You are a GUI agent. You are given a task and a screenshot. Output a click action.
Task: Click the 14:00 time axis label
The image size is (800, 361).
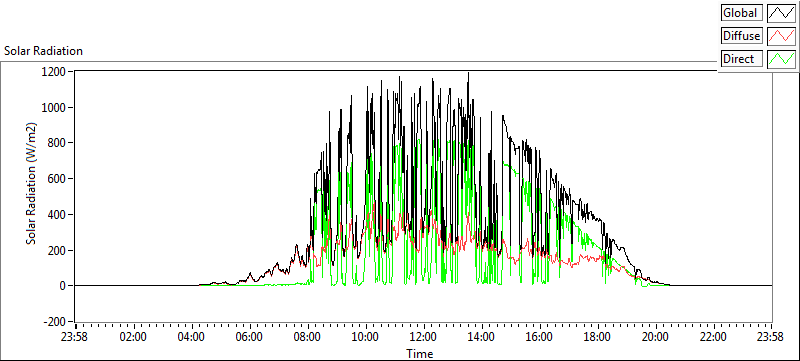[x=482, y=338]
